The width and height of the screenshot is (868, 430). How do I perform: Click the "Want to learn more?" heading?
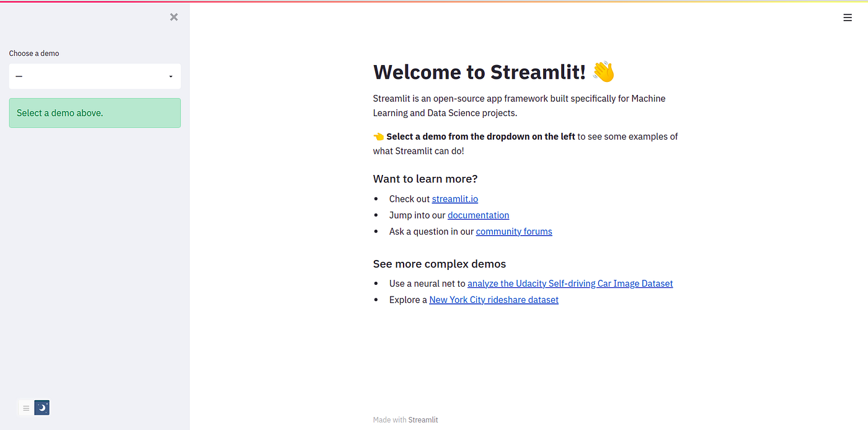tap(425, 179)
